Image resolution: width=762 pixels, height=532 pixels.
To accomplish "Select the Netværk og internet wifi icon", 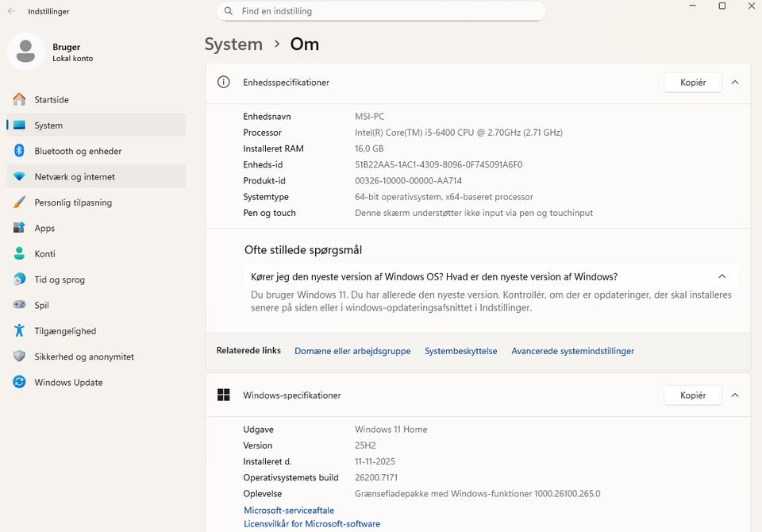I will tap(19, 176).
